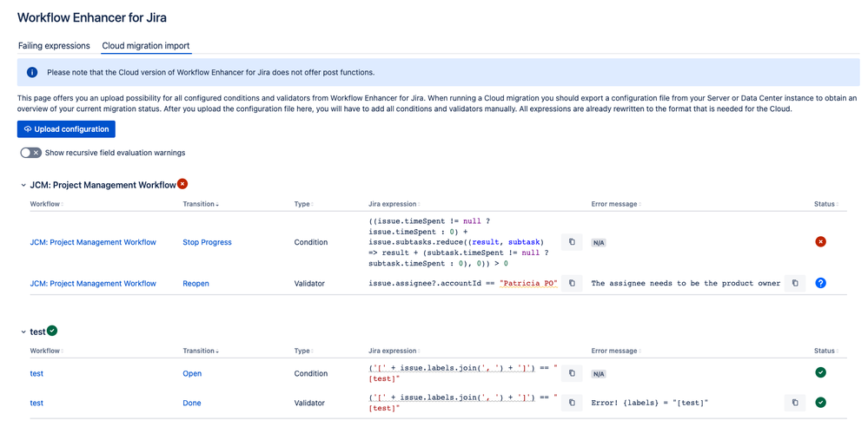Viewport: 868px width, 427px height.
Task: Select the Condition type cell for Stop Progress
Action: [310, 242]
